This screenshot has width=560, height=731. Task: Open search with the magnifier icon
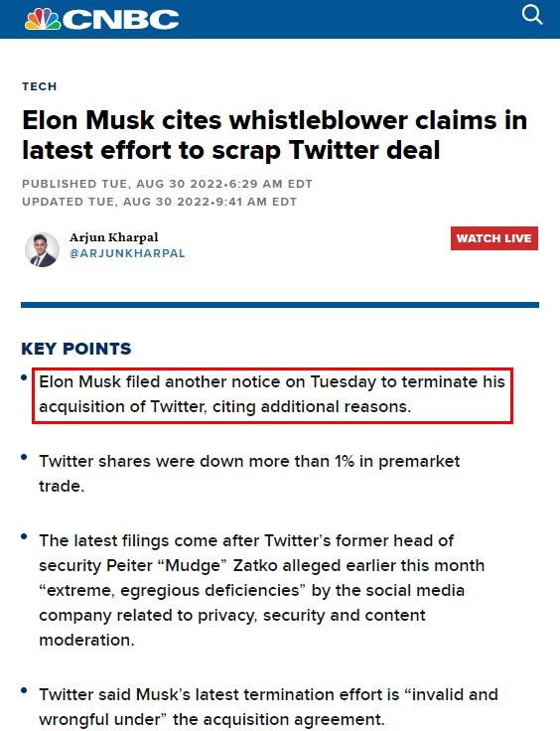pyautogui.click(x=532, y=15)
